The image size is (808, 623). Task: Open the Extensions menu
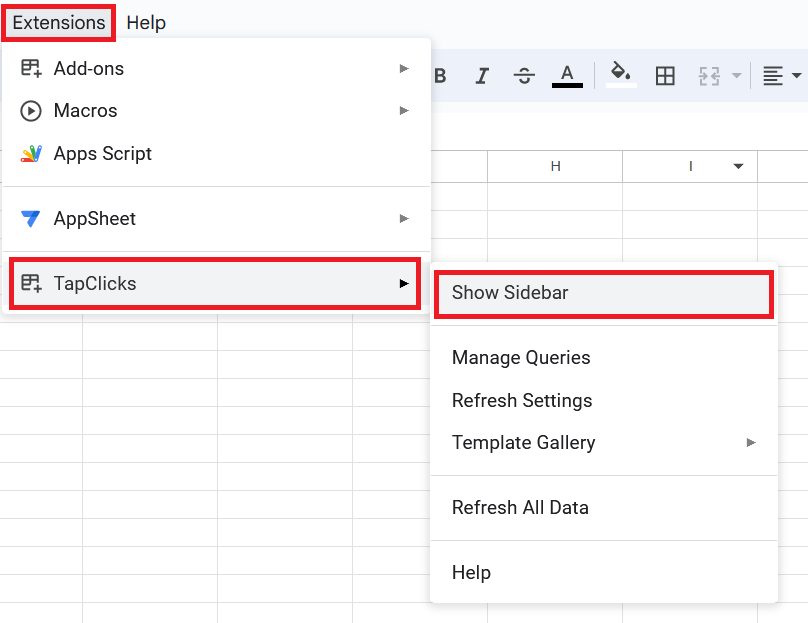click(59, 23)
